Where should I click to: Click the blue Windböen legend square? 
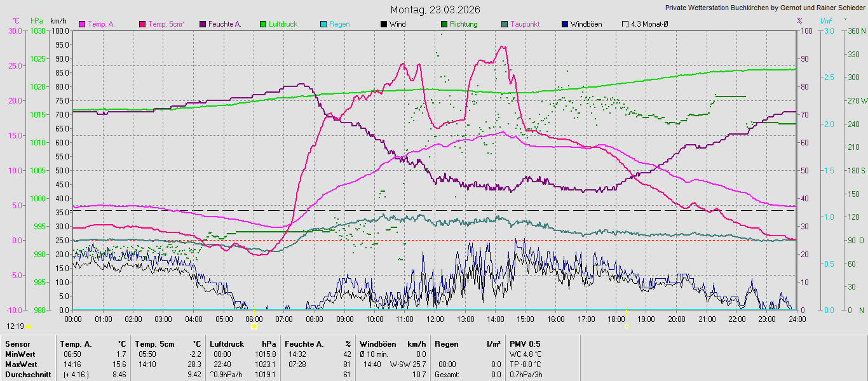565,24
